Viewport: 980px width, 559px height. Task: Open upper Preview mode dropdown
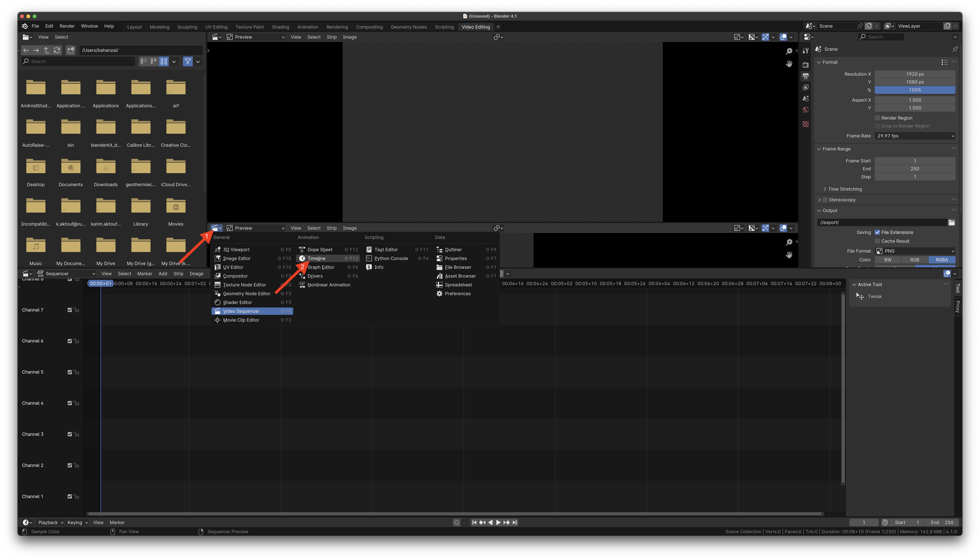[x=256, y=37]
